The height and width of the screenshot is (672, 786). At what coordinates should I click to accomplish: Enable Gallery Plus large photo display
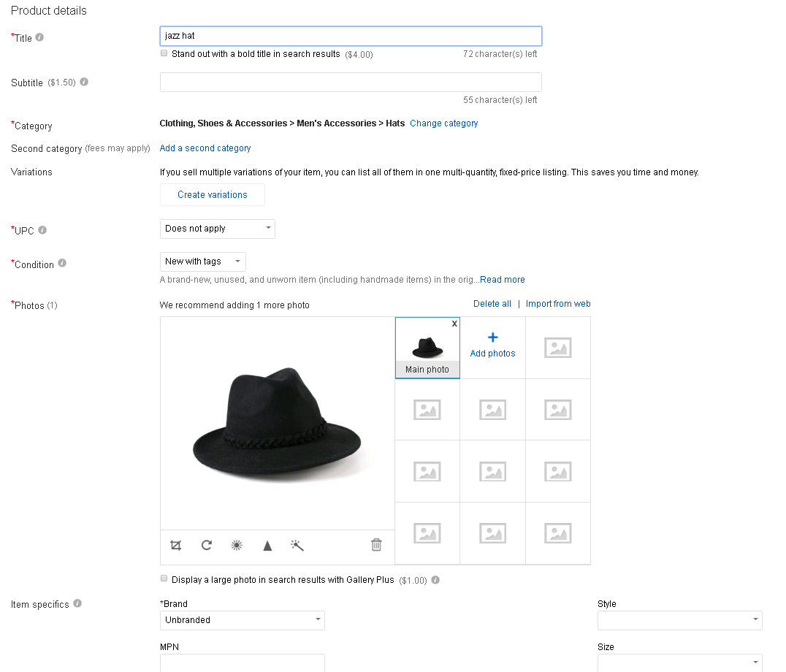click(164, 579)
